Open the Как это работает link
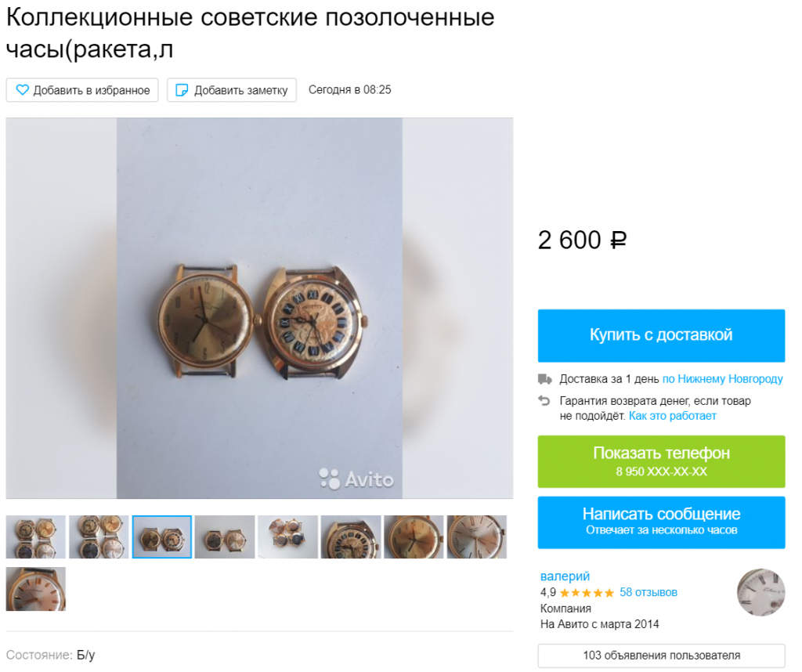This screenshot has width=802, height=672. (673, 417)
